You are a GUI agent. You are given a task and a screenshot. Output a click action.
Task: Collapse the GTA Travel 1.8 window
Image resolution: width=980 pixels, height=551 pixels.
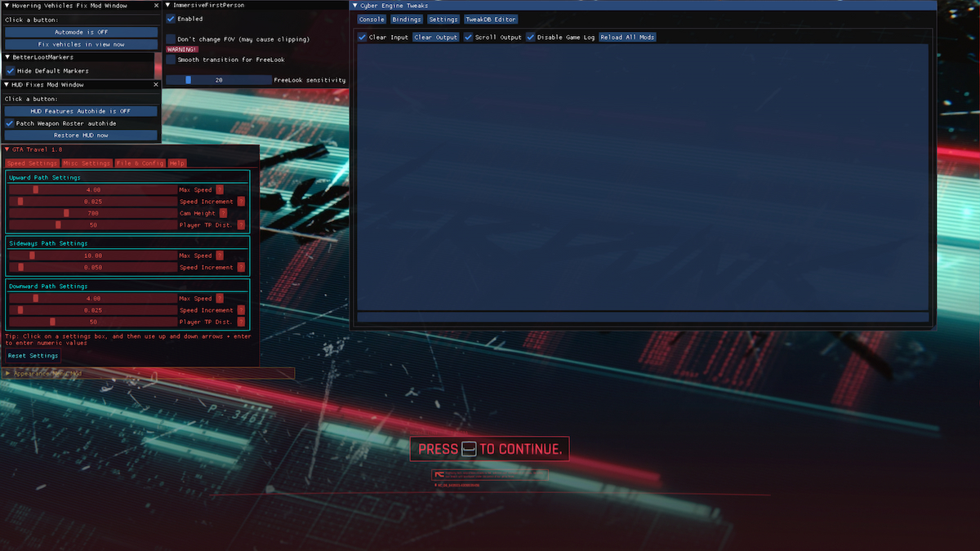point(7,149)
